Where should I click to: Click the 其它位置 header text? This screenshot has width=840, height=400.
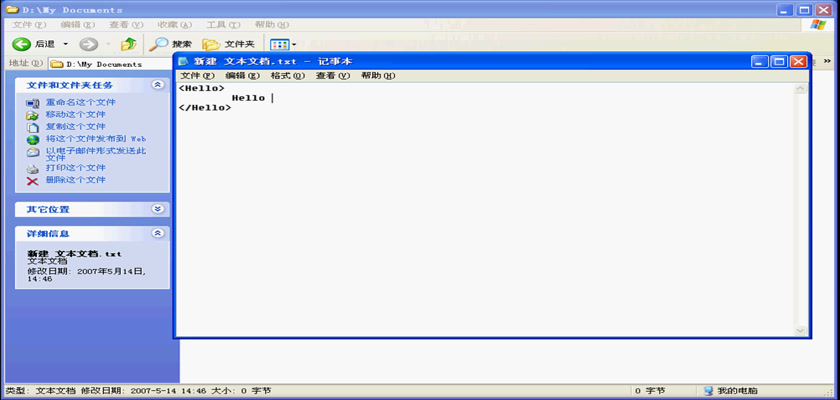[48, 209]
